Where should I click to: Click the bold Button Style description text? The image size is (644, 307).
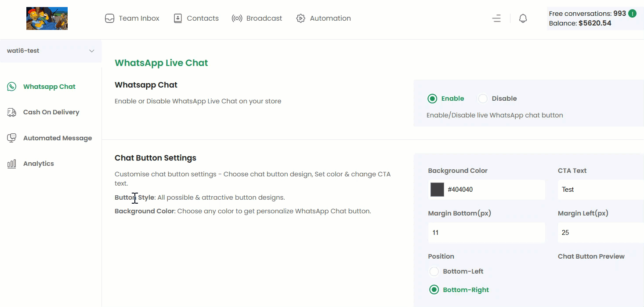pos(134,197)
